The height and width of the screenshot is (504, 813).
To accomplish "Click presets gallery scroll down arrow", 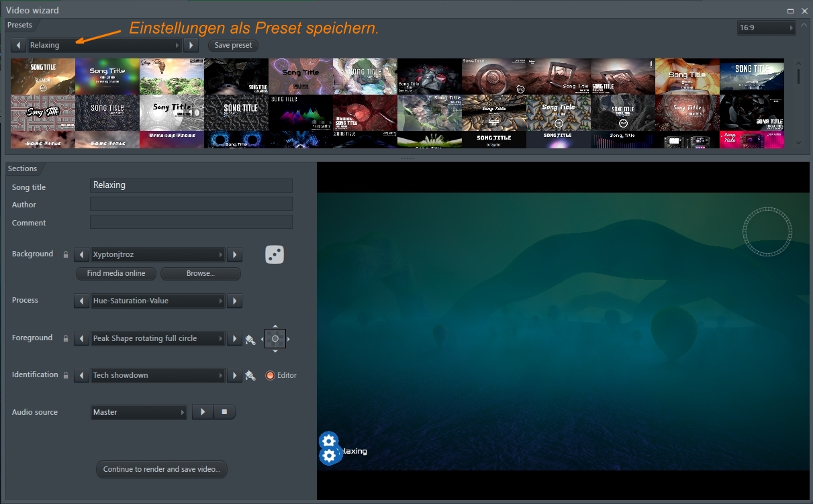I will coord(798,142).
